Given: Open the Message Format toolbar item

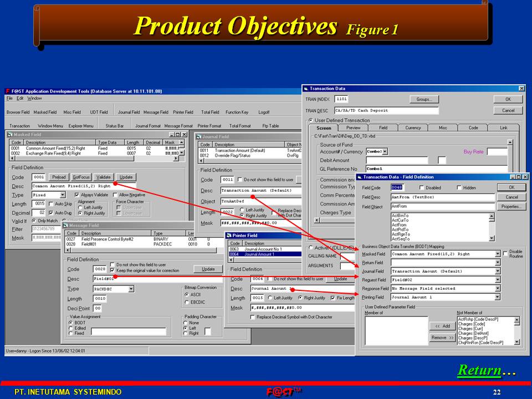Looking at the screenshot, I should point(178,126).
